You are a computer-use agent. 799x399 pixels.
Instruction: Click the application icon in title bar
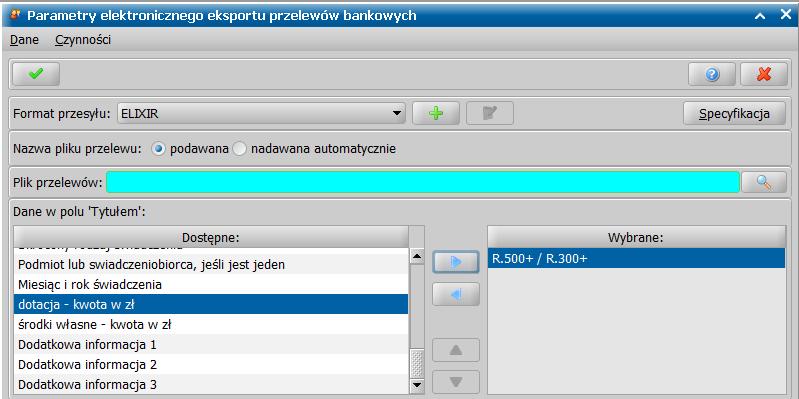pyautogui.click(x=14, y=15)
